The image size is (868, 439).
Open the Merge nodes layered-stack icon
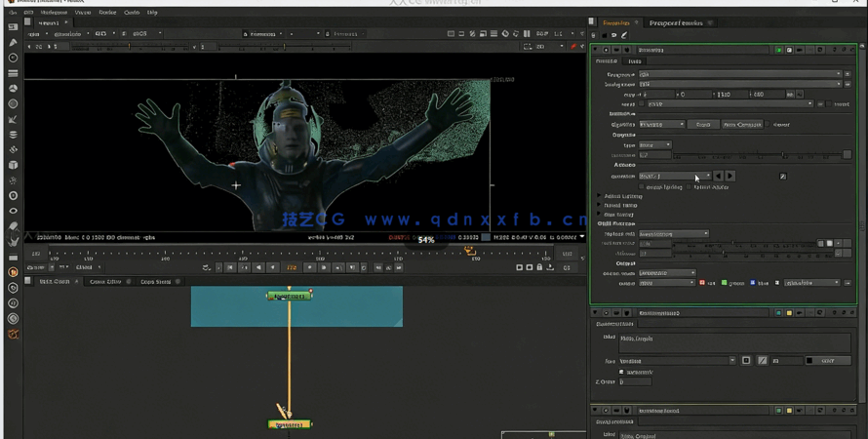point(13,135)
